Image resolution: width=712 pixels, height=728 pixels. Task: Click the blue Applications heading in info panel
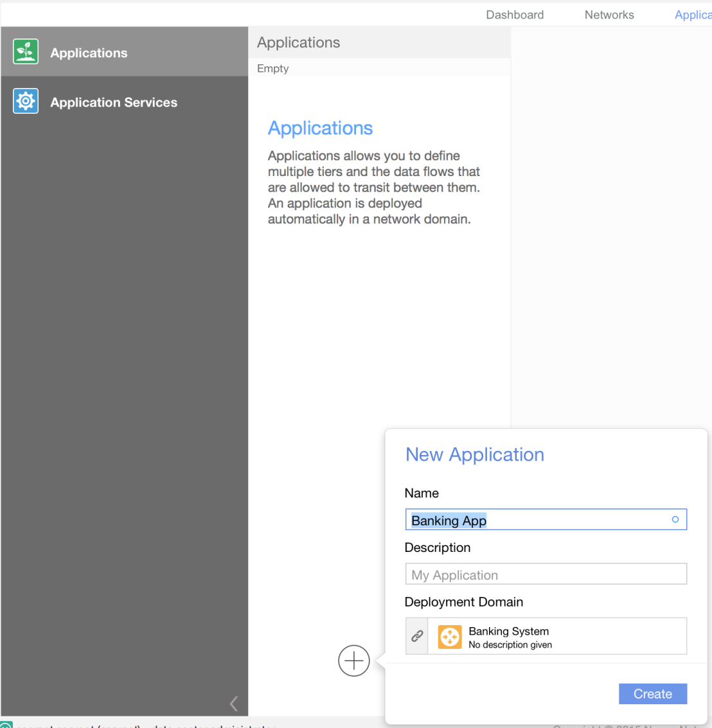click(320, 129)
